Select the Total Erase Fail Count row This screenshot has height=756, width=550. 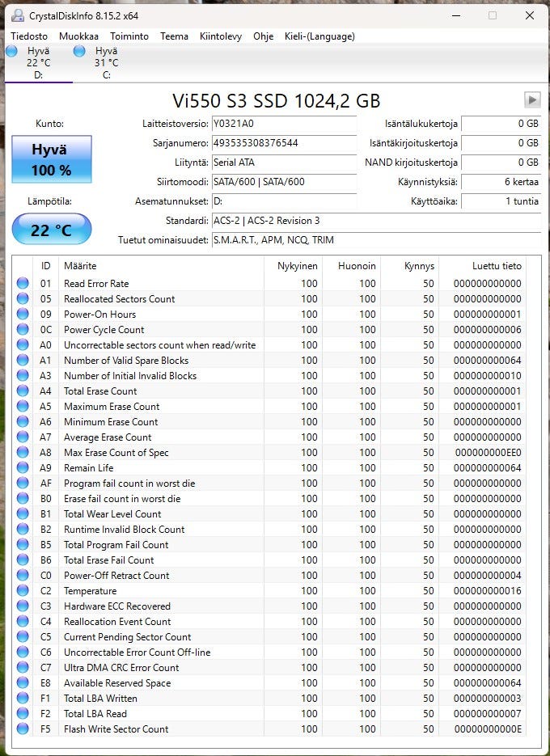[269, 560]
